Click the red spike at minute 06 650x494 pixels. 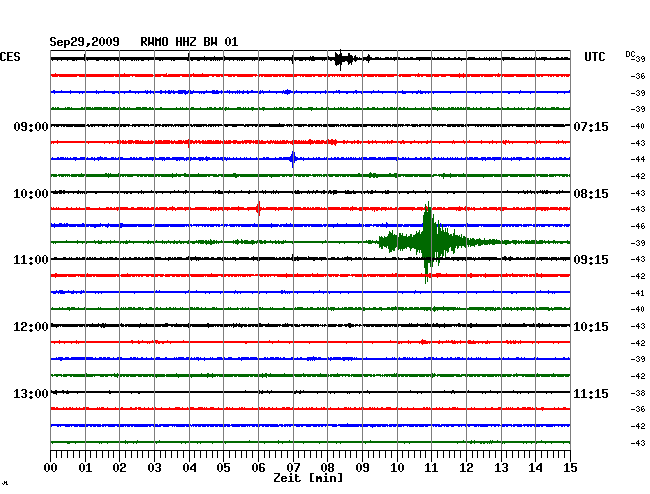(258, 208)
